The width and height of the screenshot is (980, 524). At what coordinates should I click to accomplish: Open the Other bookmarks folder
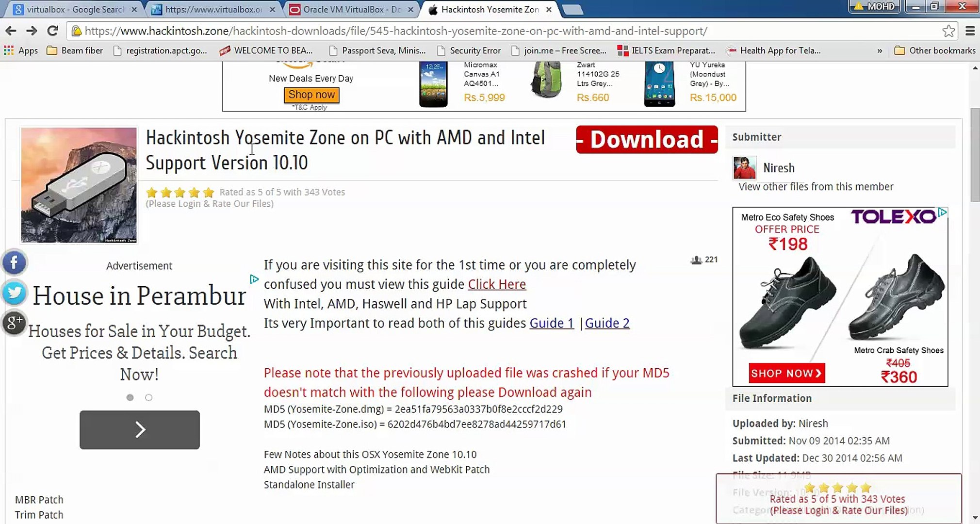click(934, 50)
